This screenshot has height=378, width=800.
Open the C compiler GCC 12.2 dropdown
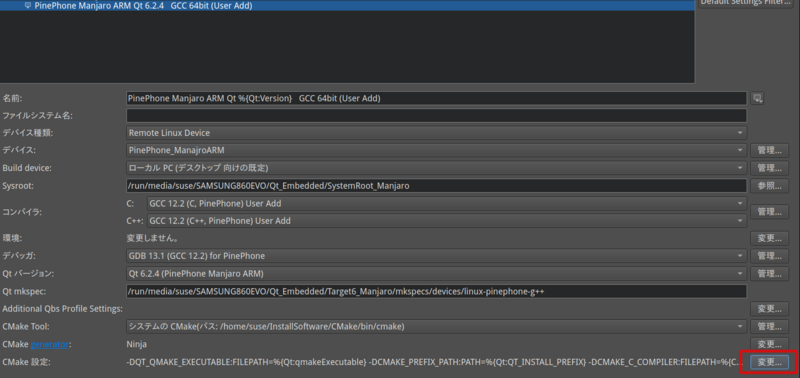[x=446, y=204]
